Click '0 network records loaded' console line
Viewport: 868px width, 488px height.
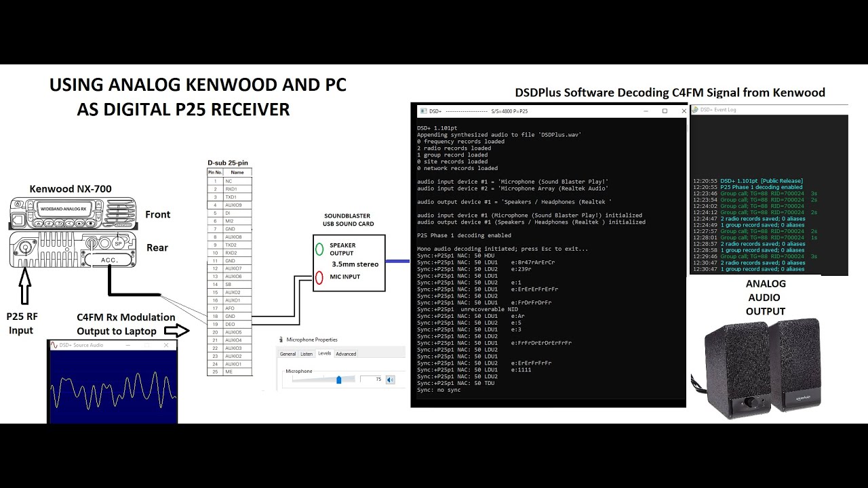click(x=457, y=168)
